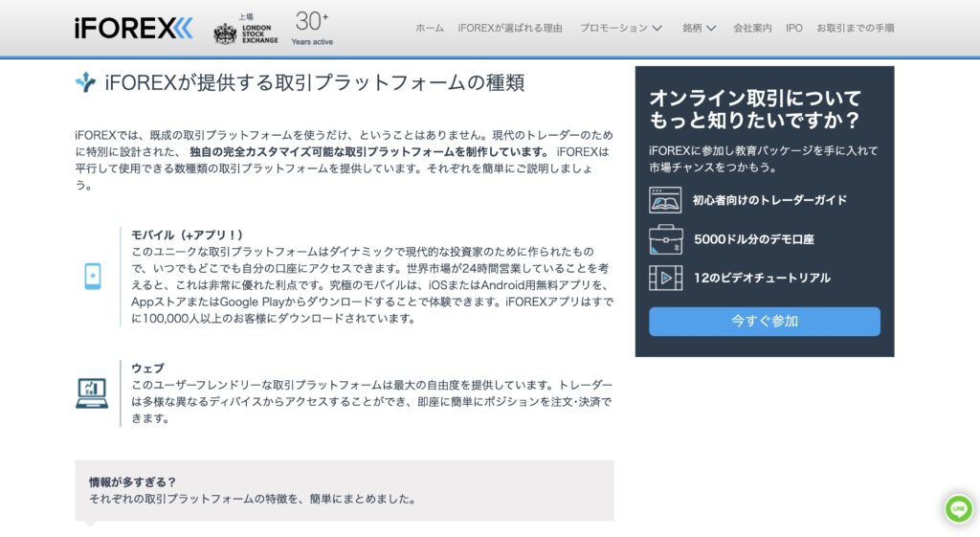Open the IPO navigation link
The height and width of the screenshot is (537, 980).
(793, 28)
